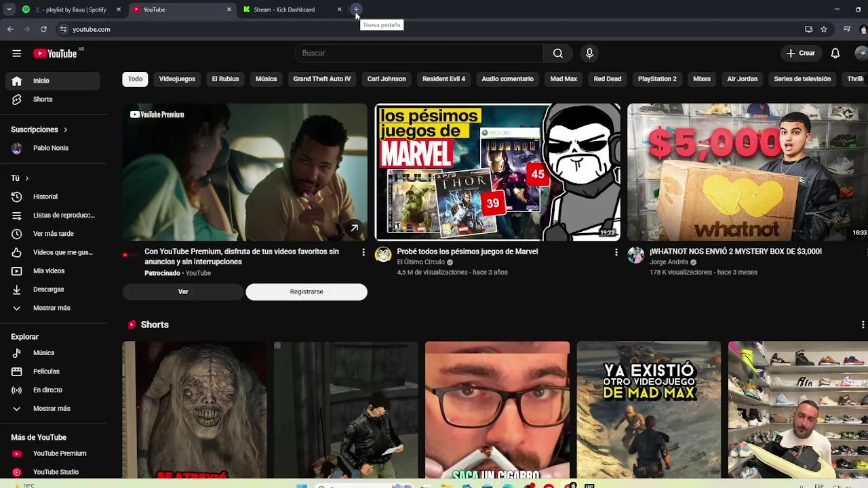Click the Ver button on Premium ad
The width and height of the screenshot is (868, 488).
(183, 291)
